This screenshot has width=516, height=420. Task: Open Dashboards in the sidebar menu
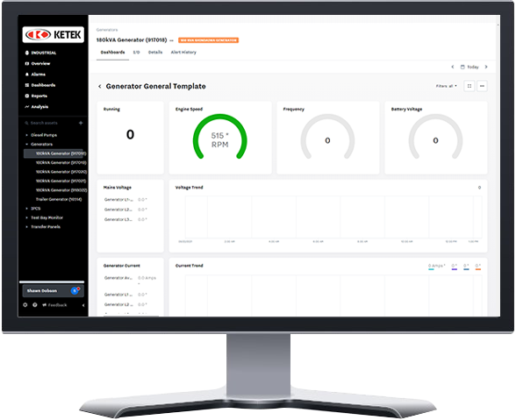[x=40, y=85]
